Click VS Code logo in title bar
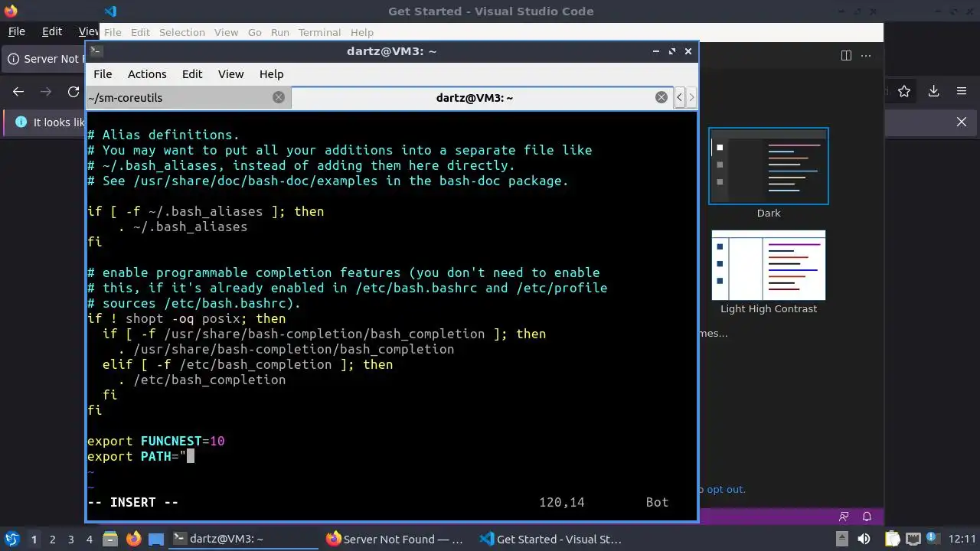 pos(110,11)
